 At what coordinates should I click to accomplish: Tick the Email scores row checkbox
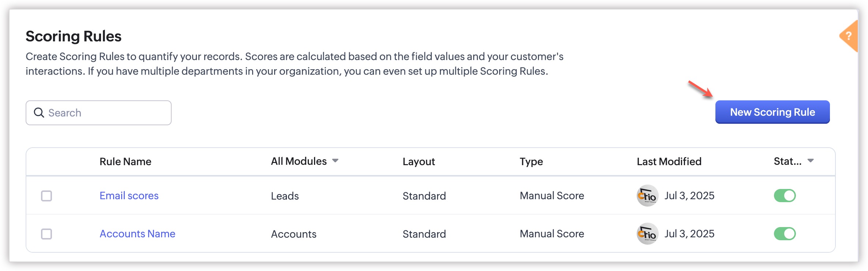46,196
